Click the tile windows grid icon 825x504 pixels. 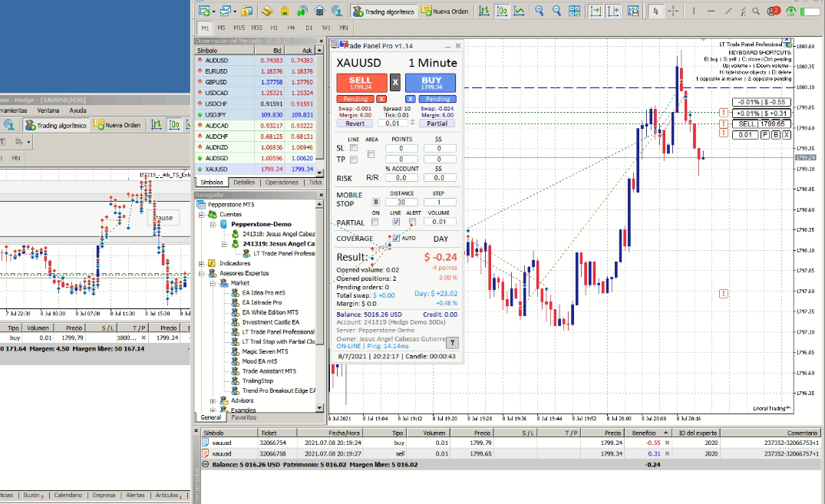575,11
